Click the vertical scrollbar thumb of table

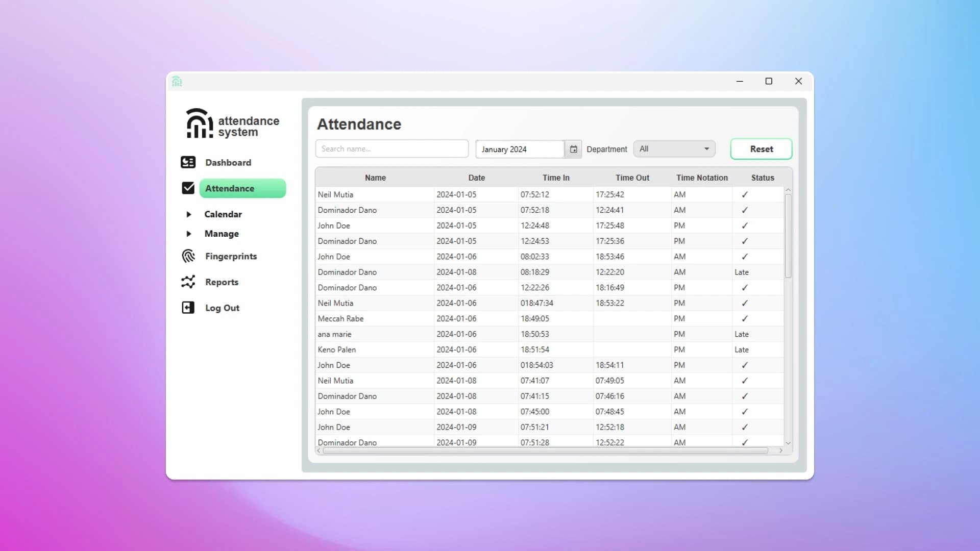coord(788,235)
